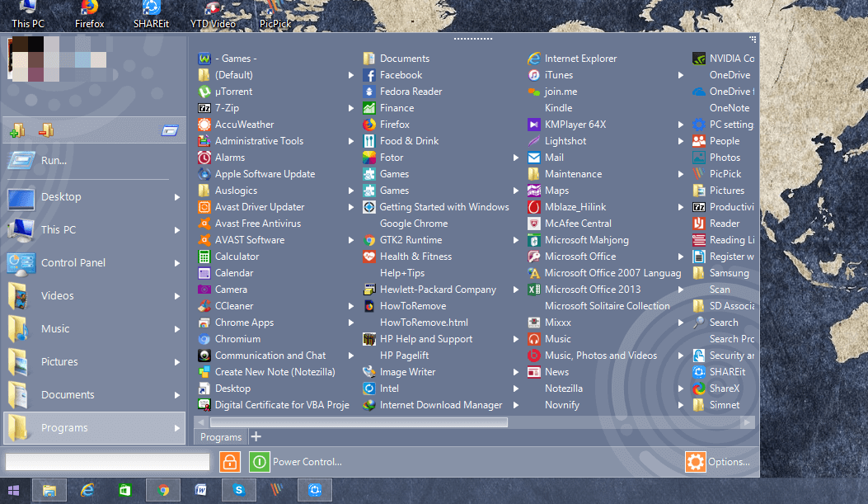The width and height of the screenshot is (868, 504).
Task: Open the News app icon
Action: [x=533, y=372]
